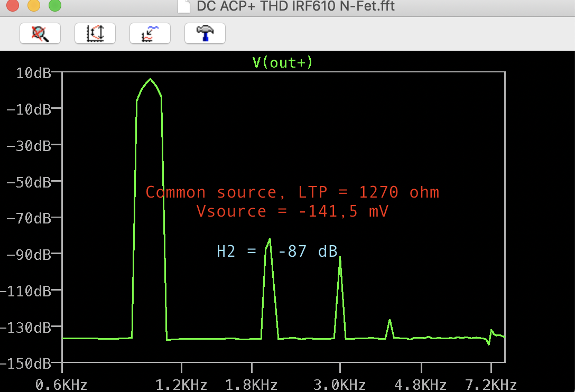Click the 7.2KHz frequency axis label
The image size is (575, 392).
pos(491,385)
